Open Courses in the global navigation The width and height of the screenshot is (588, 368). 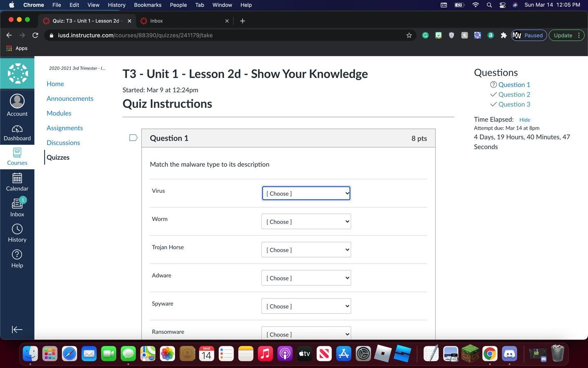(17, 157)
